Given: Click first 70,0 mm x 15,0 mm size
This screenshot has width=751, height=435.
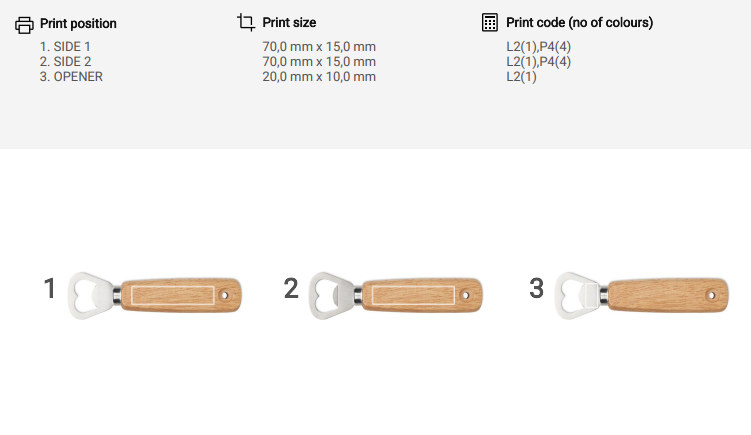Looking at the screenshot, I should pyautogui.click(x=319, y=47).
